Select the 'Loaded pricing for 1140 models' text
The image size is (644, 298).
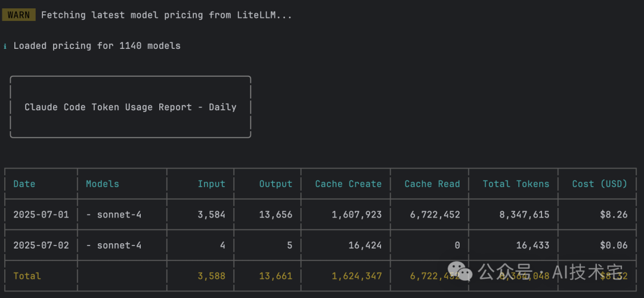(x=97, y=45)
